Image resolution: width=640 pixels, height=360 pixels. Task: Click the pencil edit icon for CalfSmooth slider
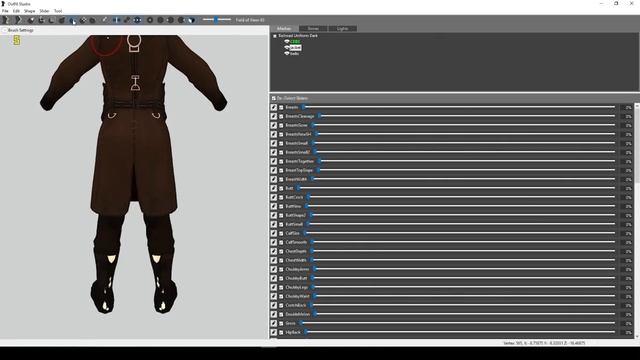coord(274,242)
